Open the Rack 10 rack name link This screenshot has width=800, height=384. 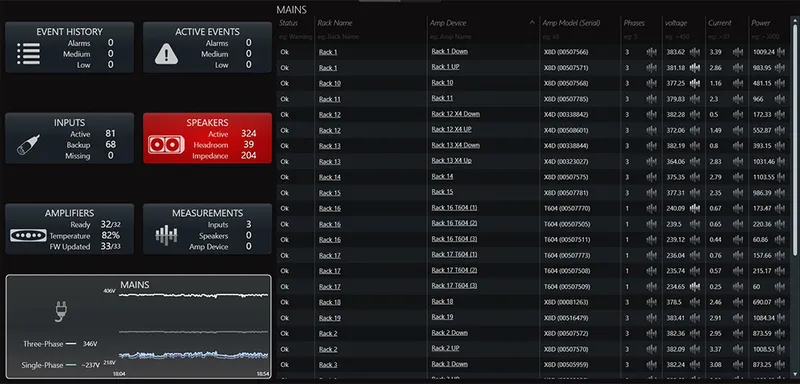(330, 84)
